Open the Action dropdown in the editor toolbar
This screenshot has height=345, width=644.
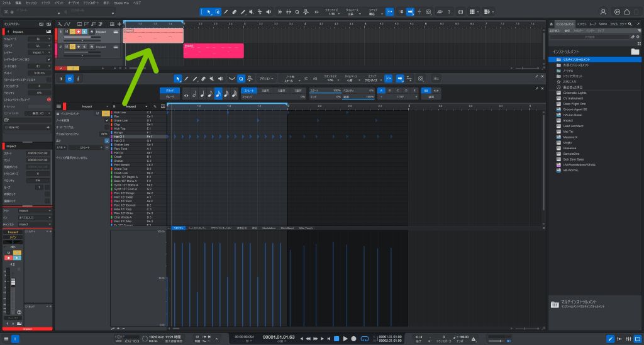266,78
